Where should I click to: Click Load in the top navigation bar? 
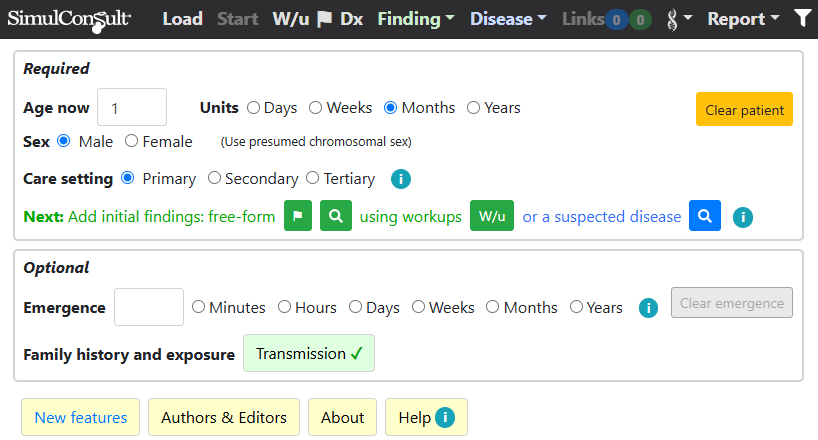coord(183,19)
